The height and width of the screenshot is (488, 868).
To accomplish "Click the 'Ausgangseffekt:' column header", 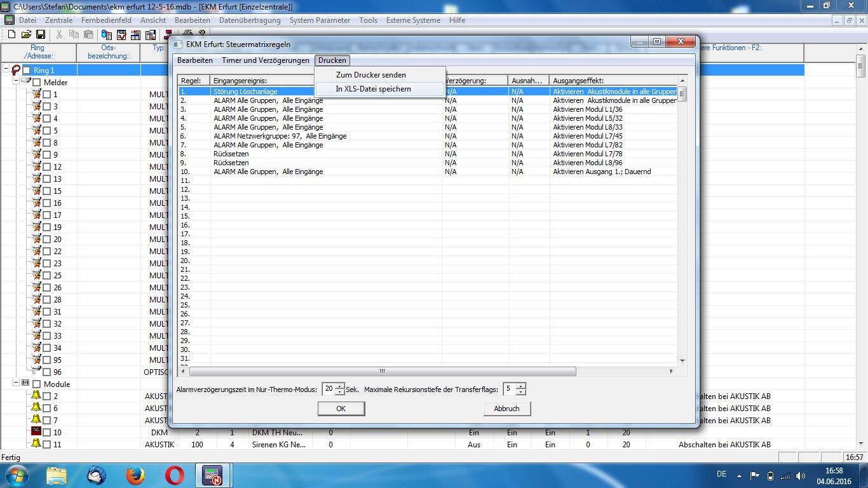I will tap(614, 81).
